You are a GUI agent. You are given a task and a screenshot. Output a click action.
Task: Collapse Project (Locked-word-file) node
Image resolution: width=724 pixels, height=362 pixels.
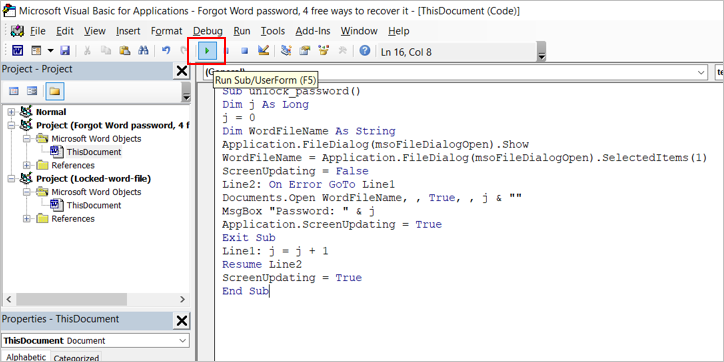click(12, 179)
